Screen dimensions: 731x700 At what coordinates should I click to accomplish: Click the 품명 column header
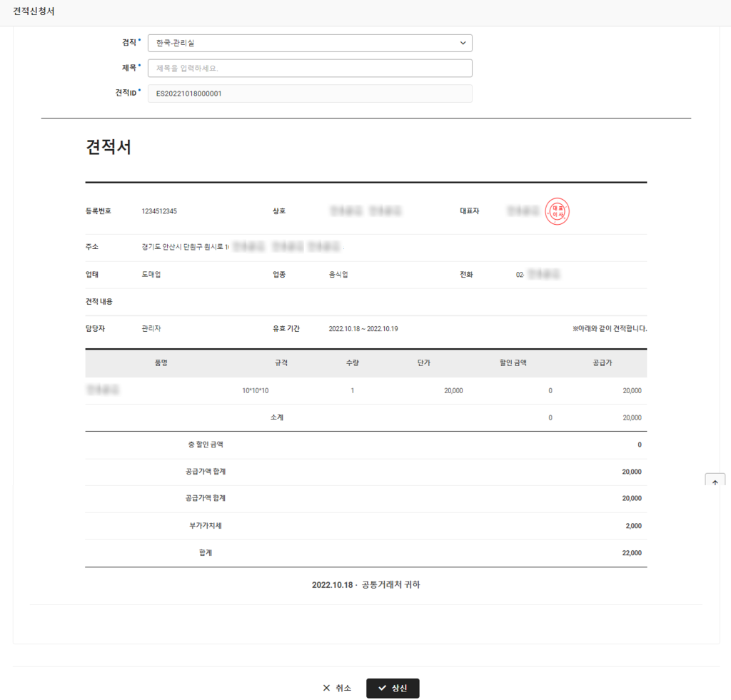pyautogui.click(x=161, y=363)
